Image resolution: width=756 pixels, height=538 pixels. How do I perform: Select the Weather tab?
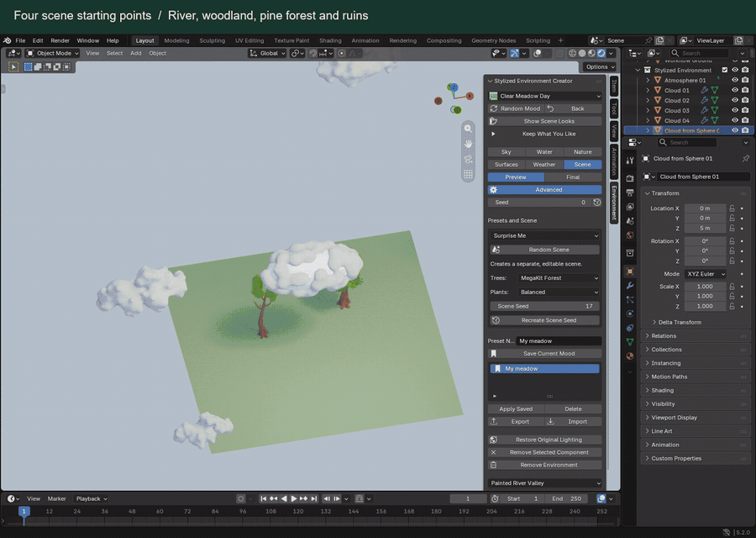544,165
